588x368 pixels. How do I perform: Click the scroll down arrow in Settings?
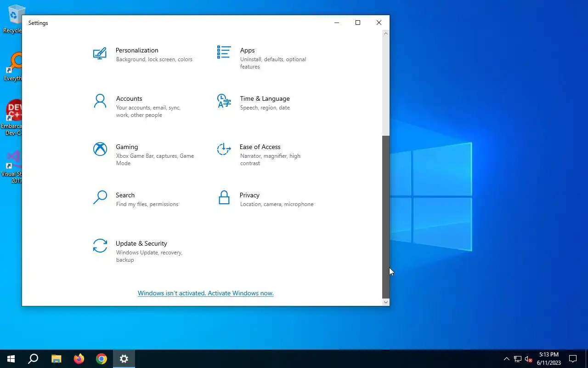pyautogui.click(x=386, y=302)
